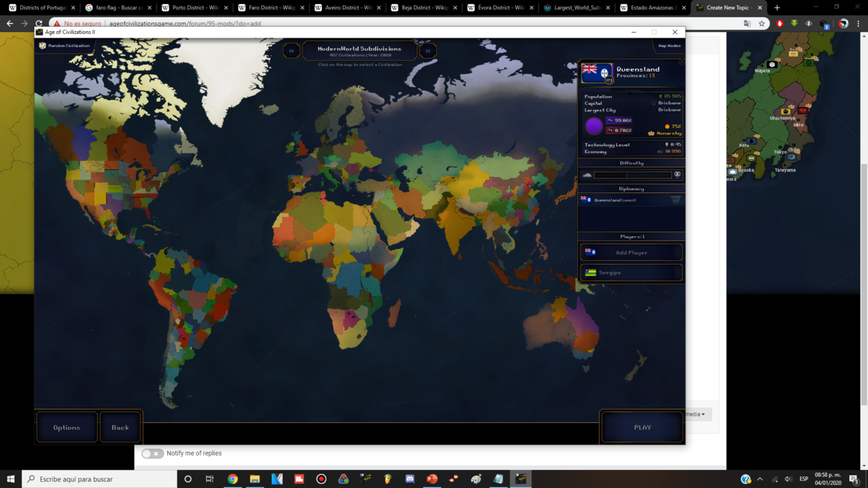Image resolution: width=868 pixels, height=488 pixels.
Task: Reload the page in Chrome
Action: (38, 23)
